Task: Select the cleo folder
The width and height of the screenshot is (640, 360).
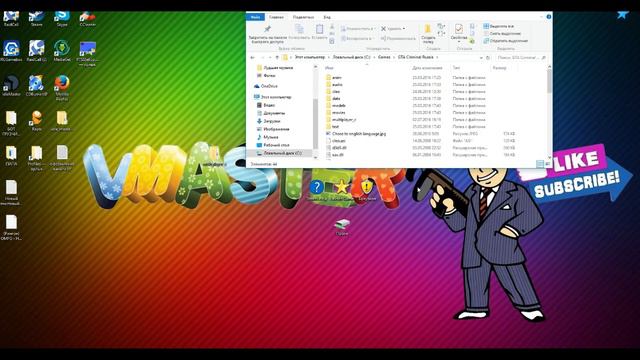Action: [x=334, y=91]
